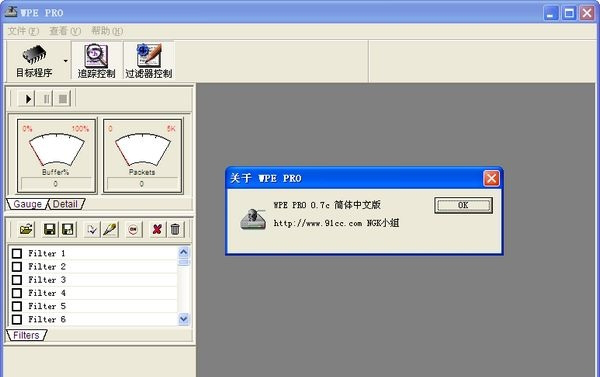
Task: Enable the Filter 2 checkbox
Action: click(17, 266)
